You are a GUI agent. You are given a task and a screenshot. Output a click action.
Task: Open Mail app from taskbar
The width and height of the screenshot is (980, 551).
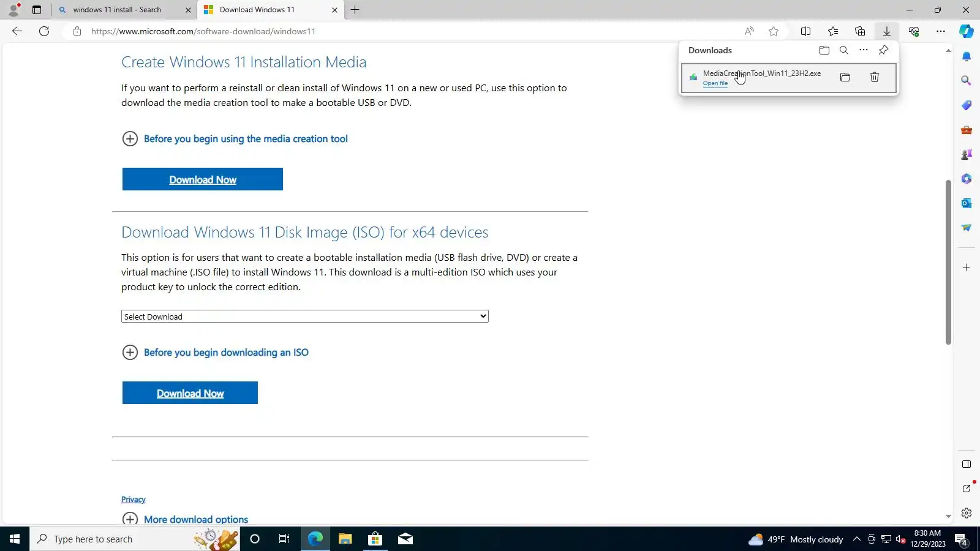pos(405,539)
